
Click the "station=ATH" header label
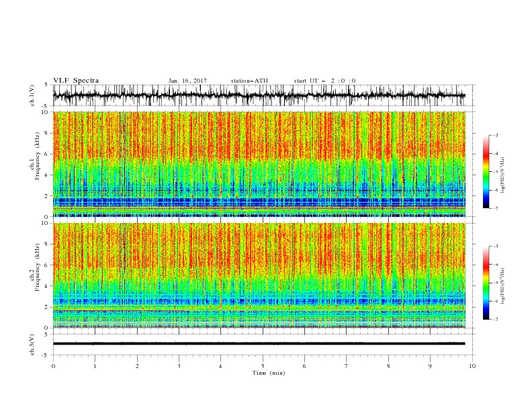249,81
